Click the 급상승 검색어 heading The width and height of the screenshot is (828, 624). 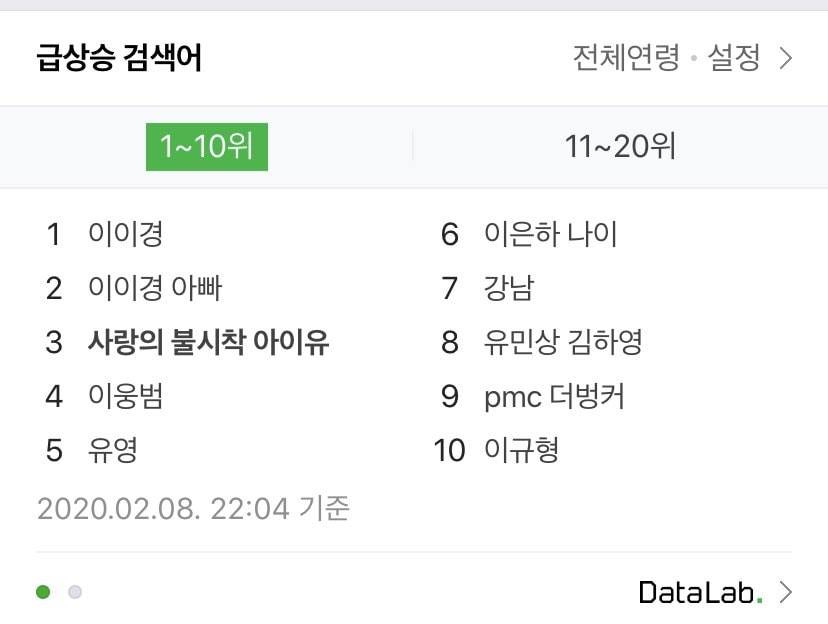click(x=119, y=58)
